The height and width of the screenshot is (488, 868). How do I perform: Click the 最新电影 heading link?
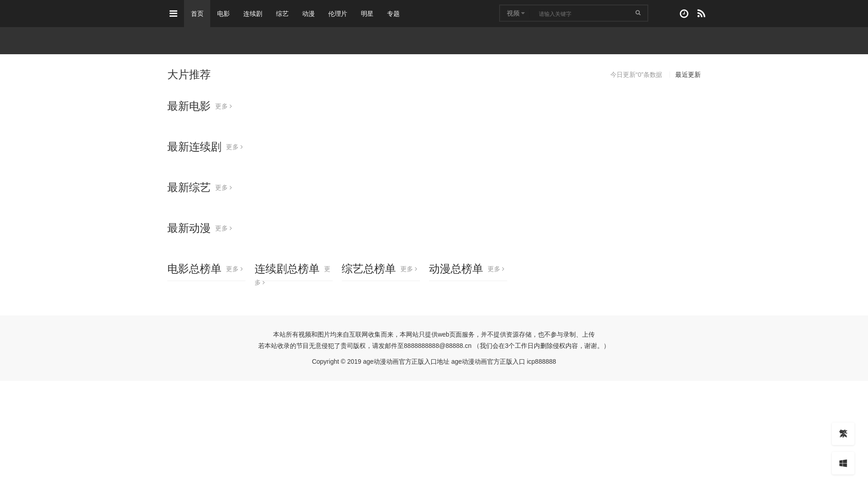click(x=189, y=106)
